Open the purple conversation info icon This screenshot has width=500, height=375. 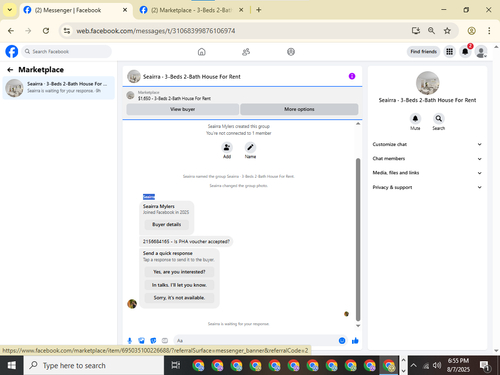pyautogui.click(x=352, y=76)
